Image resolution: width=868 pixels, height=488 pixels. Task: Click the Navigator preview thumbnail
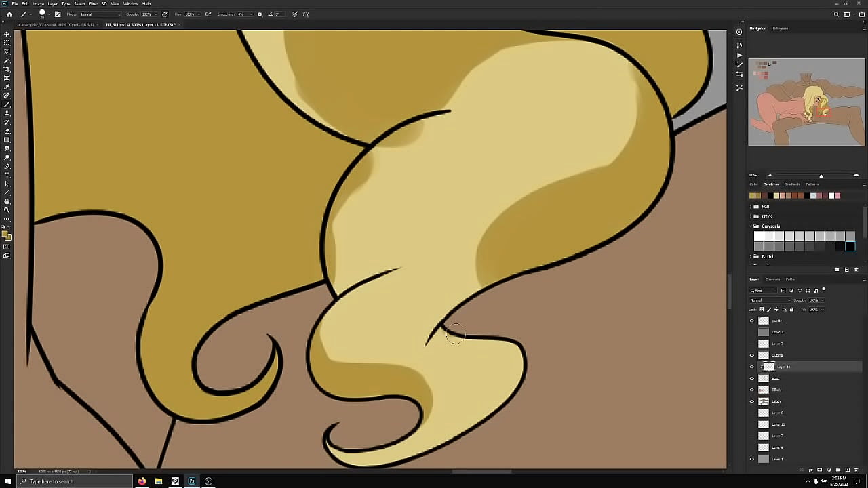pyautogui.click(x=806, y=102)
